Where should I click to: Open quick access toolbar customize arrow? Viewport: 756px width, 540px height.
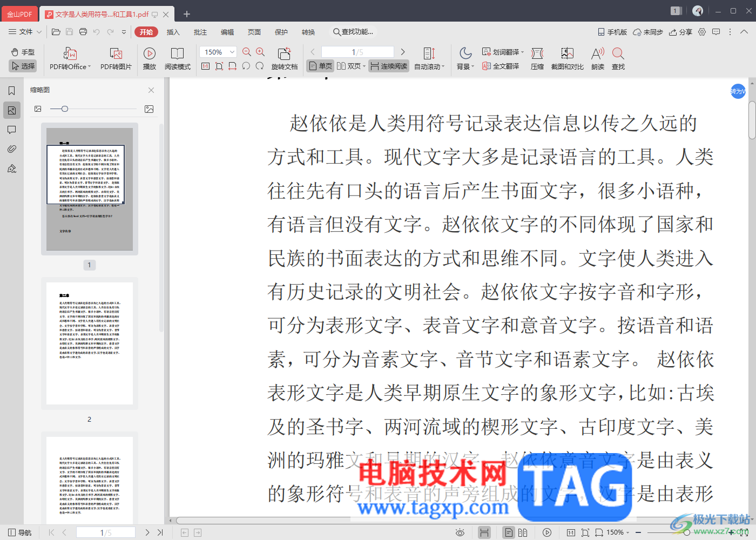124,32
